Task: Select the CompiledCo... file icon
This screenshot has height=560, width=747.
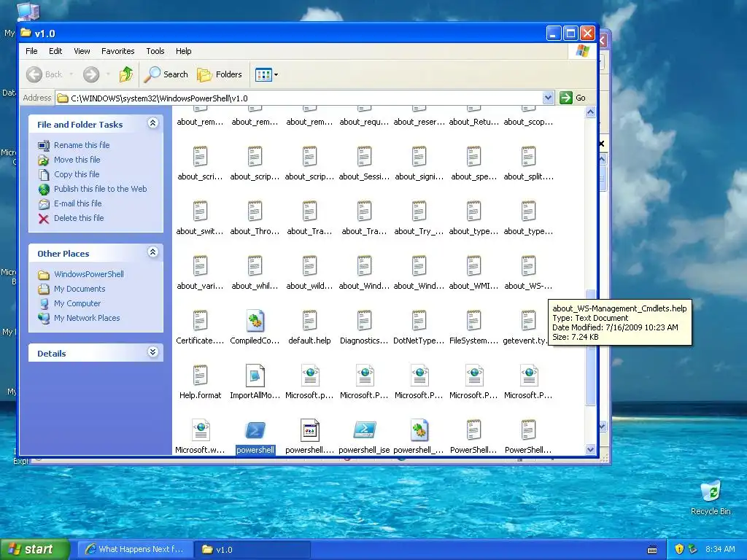Action: tap(255, 321)
